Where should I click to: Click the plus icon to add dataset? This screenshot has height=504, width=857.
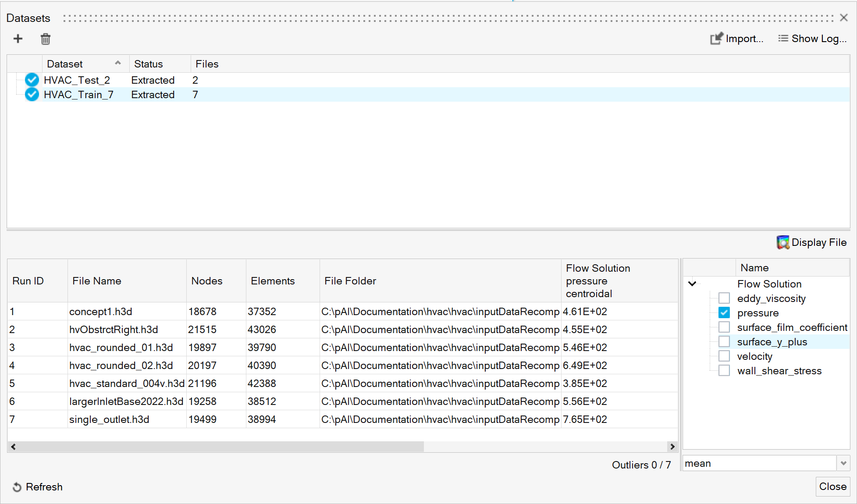coord(18,39)
